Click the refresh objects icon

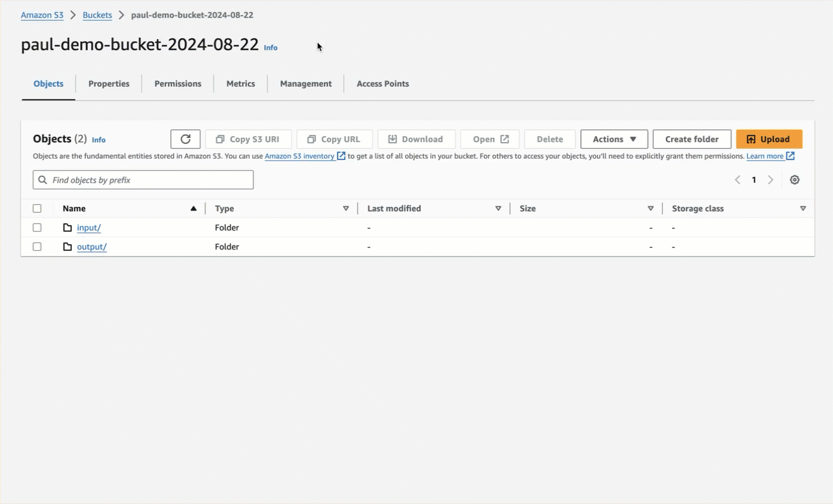[185, 139]
